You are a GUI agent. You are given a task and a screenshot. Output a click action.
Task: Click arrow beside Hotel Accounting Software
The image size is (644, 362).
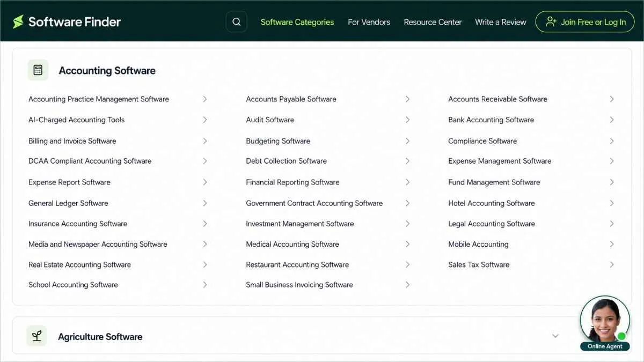click(x=612, y=203)
